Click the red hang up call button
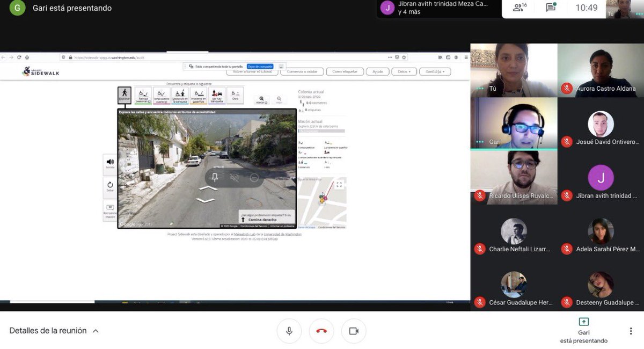Screen dimensions: 644x349 click(321, 331)
